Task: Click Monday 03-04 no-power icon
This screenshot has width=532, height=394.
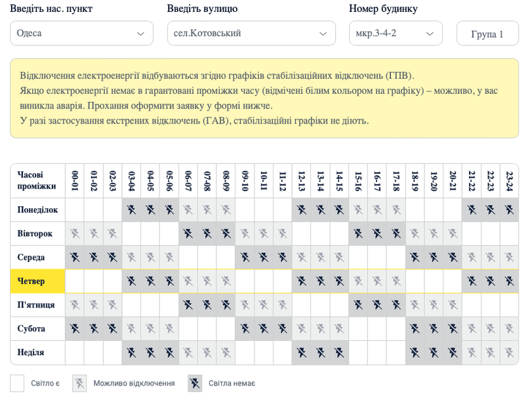Action: click(x=131, y=210)
